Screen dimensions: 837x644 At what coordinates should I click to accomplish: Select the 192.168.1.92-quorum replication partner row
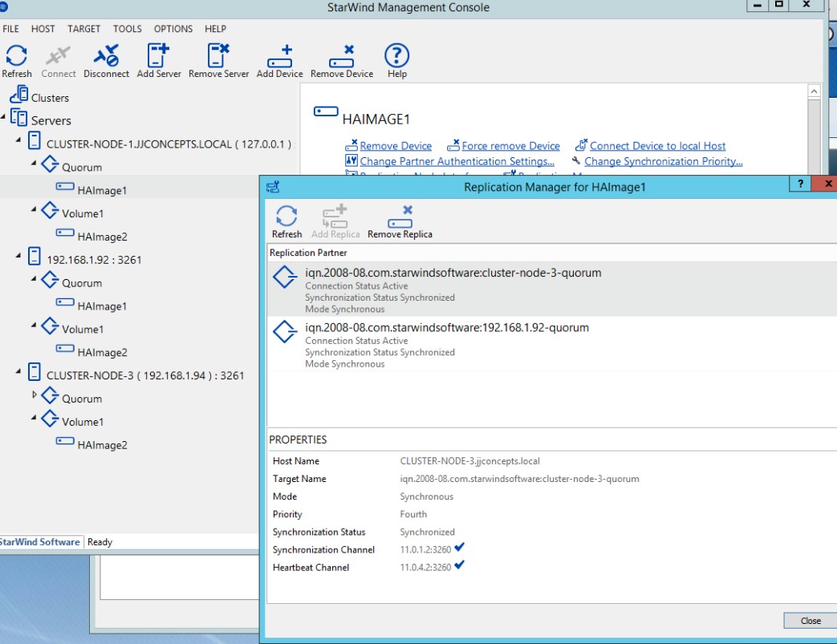[552, 344]
